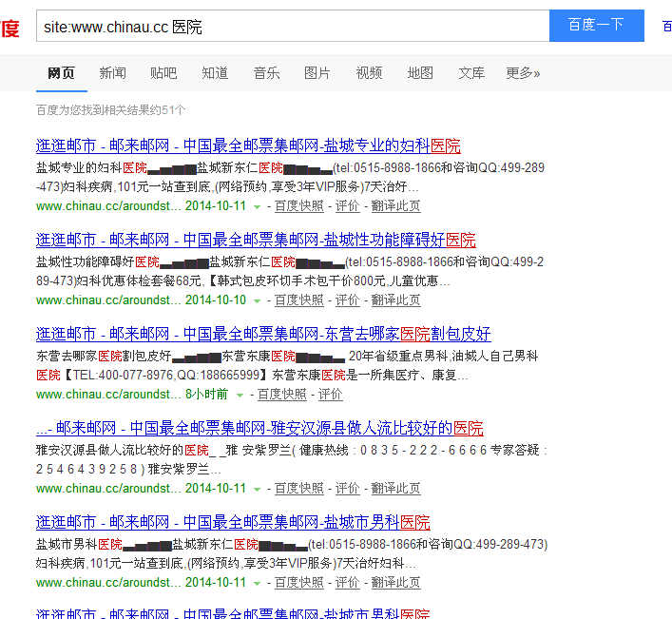Click the 百度为您找到相关结果约51个 text
This screenshot has width=672, height=619.
pos(110,110)
